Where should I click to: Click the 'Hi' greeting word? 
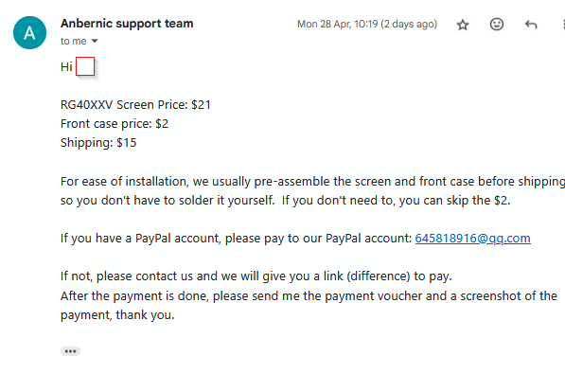click(66, 66)
